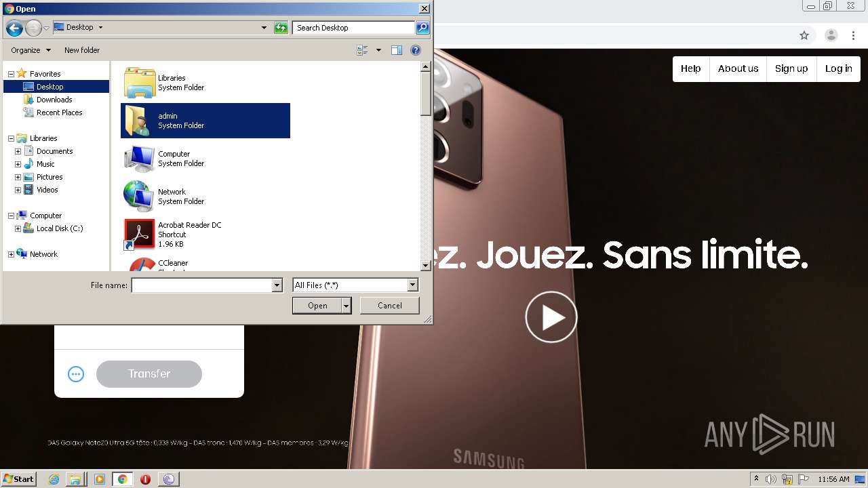Click the Back navigation arrow in Open dialog

point(14,28)
